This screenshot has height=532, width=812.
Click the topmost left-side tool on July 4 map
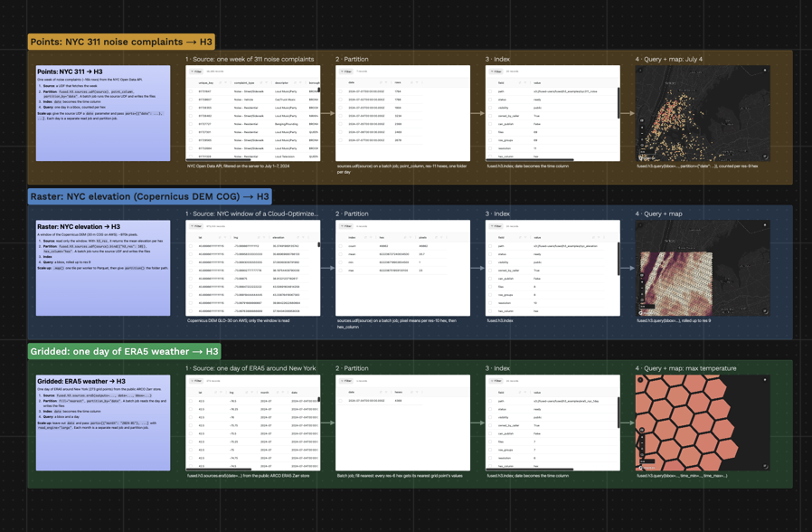[x=642, y=120]
